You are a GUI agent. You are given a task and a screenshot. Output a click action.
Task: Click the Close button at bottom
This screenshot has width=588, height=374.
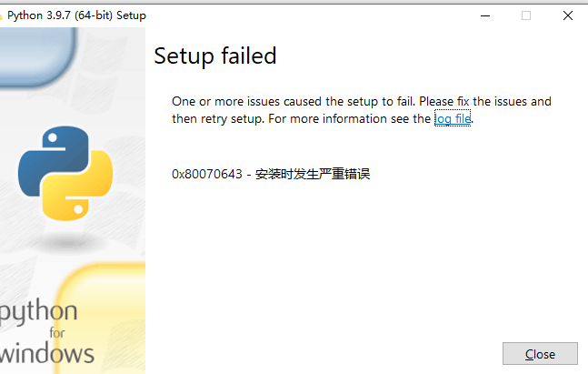click(x=540, y=354)
